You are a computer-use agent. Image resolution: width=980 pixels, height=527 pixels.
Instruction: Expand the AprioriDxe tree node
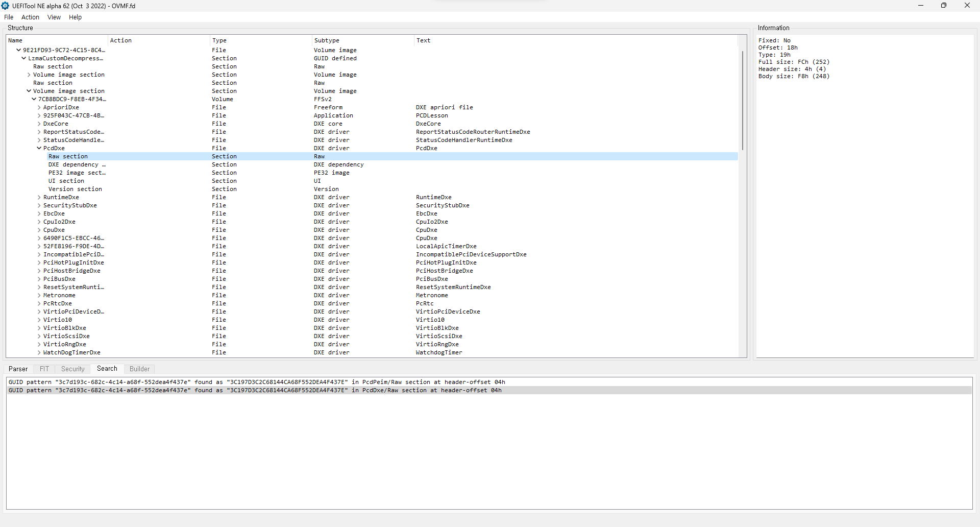tap(39, 107)
